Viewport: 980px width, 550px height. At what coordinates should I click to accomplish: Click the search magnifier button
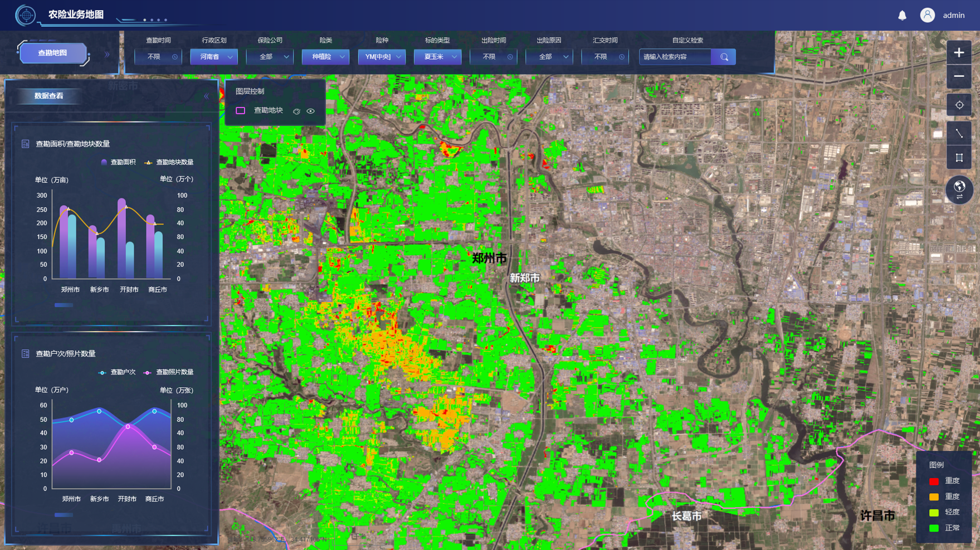[724, 57]
